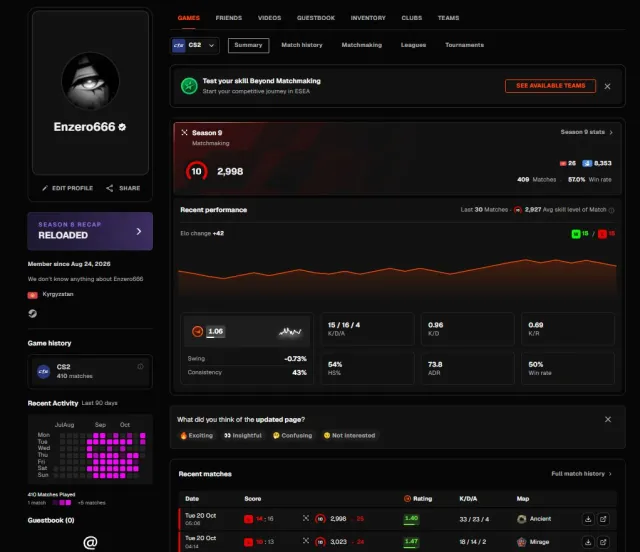
Task: Dismiss the ESEA promotion banner
Action: pos(607,86)
